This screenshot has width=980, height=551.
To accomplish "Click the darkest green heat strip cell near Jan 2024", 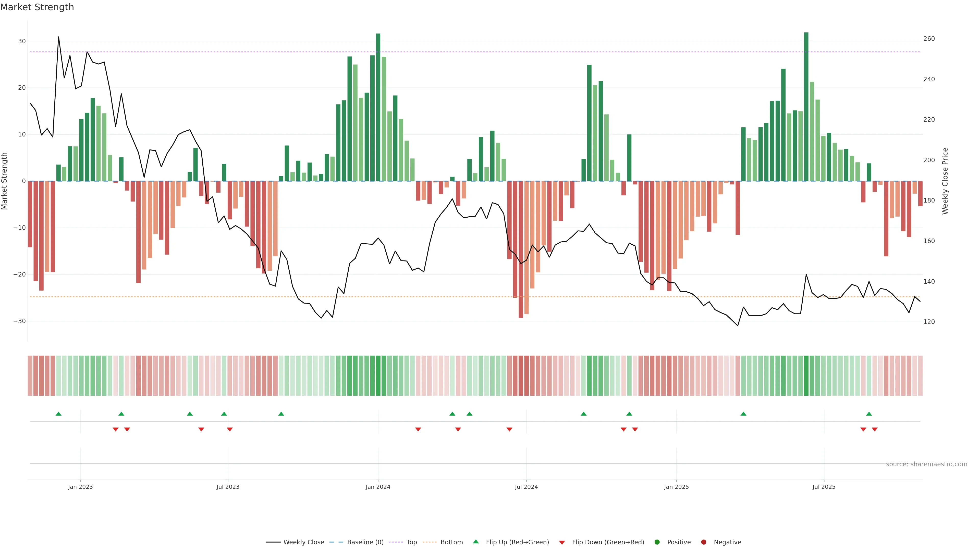I will click(x=378, y=376).
